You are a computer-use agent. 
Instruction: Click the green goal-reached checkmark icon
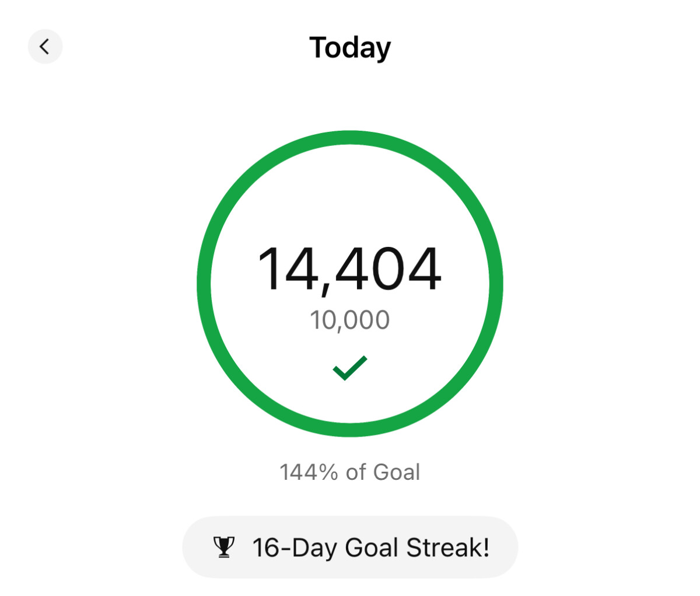350,368
